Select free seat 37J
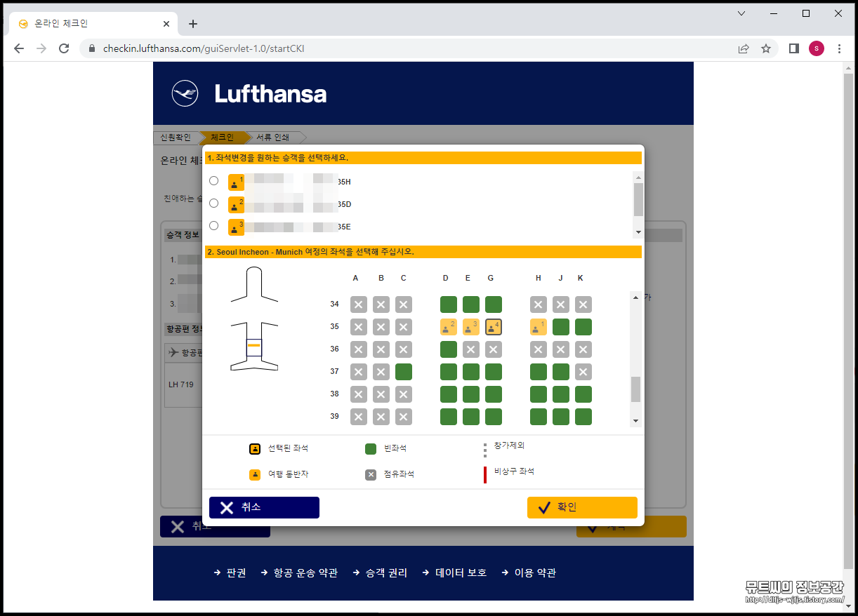 click(561, 372)
